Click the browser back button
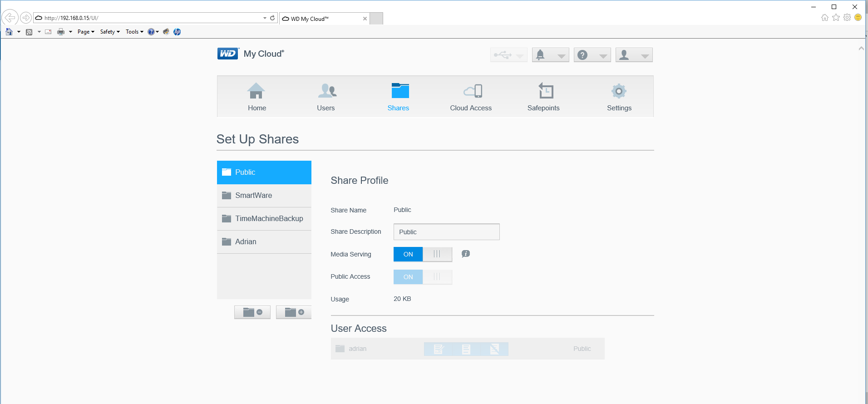Screen dimensions: 868x404 click(x=10, y=18)
